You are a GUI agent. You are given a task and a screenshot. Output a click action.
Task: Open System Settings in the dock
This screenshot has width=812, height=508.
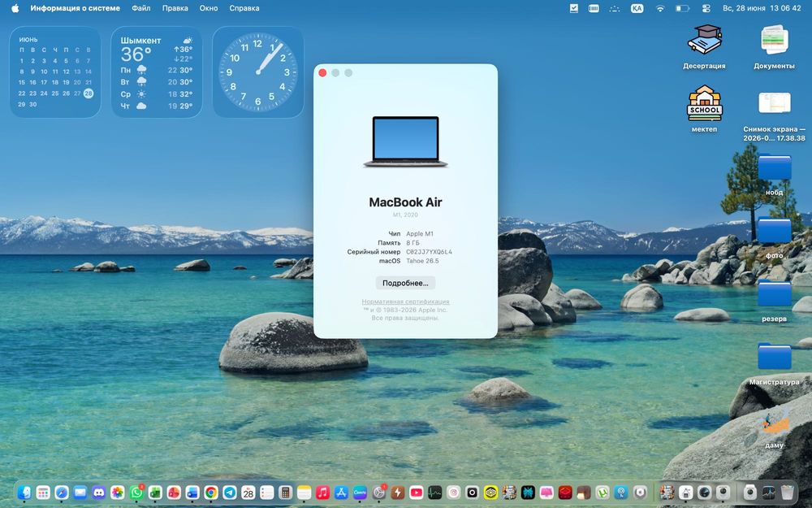pyautogui.click(x=378, y=492)
